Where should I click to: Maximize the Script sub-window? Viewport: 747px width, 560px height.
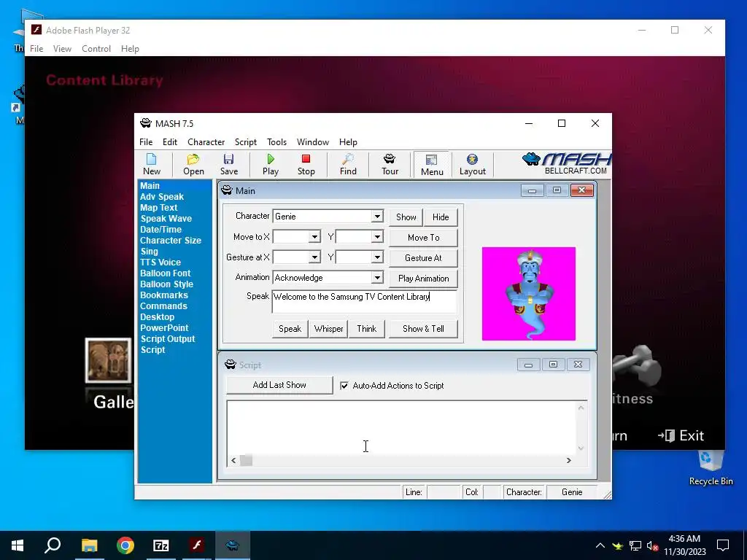[x=553, y=365]
